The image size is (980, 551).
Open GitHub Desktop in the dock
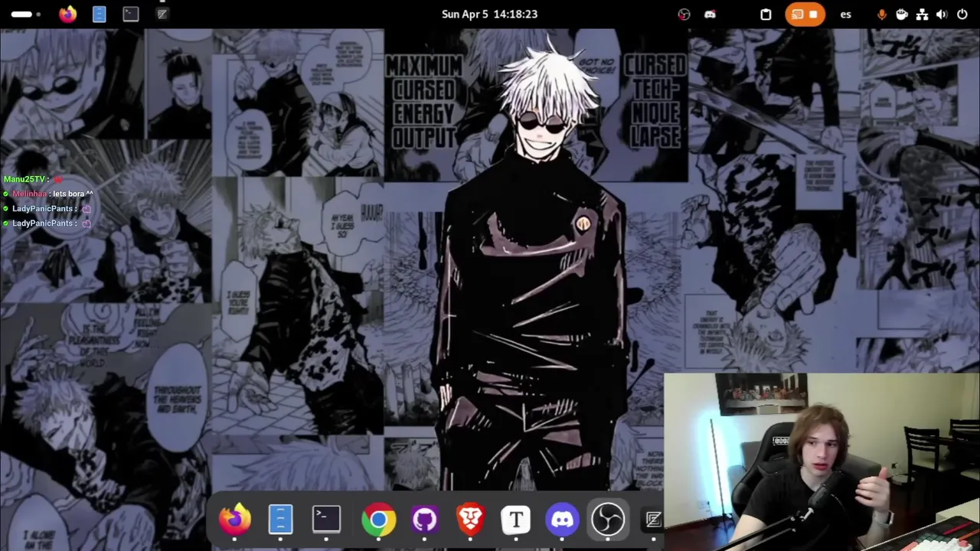coord(425,520)
